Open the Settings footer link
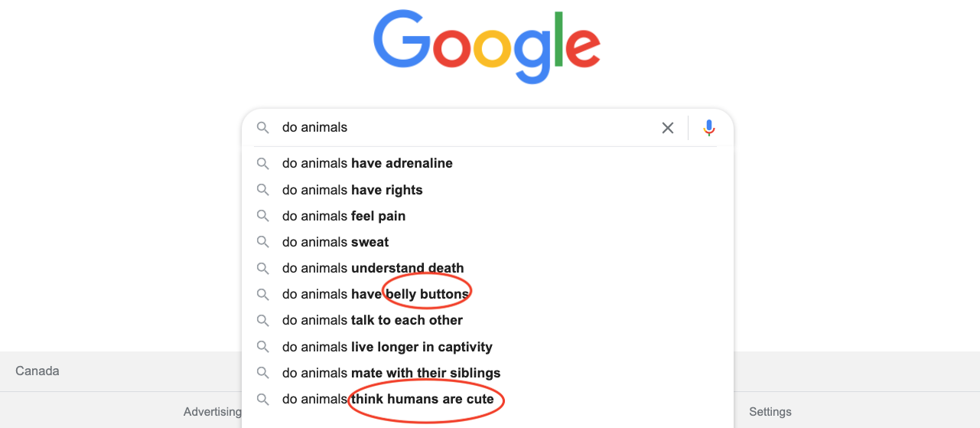 (770, 412)
